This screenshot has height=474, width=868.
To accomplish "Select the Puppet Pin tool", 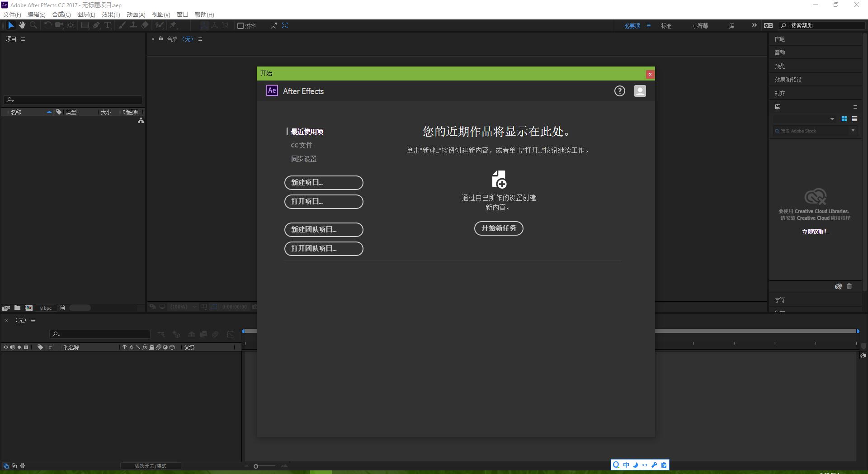I will tap(173, 25).
